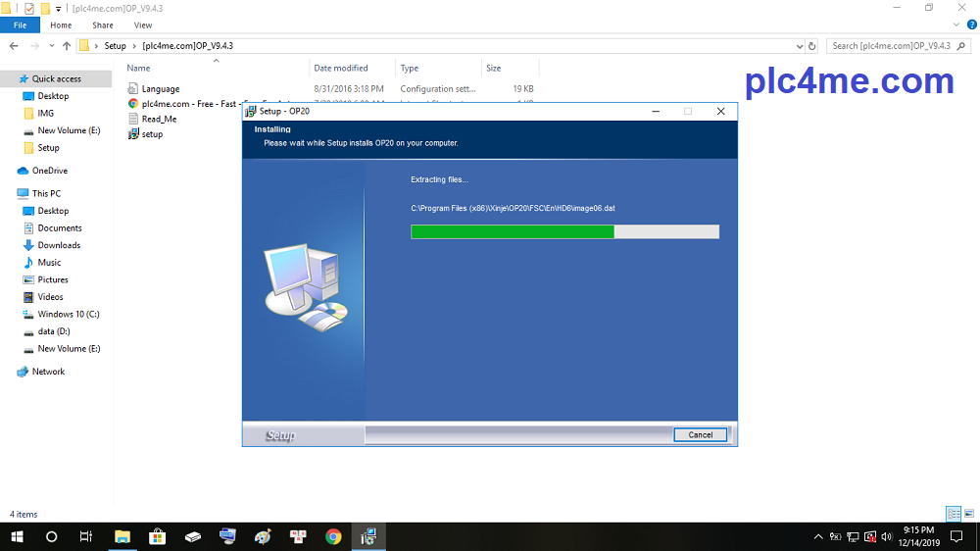Image resolution: width=980 pixels, height=551 pixels.
Task: Open Documents under This PC
Action: tap(60, 228)
